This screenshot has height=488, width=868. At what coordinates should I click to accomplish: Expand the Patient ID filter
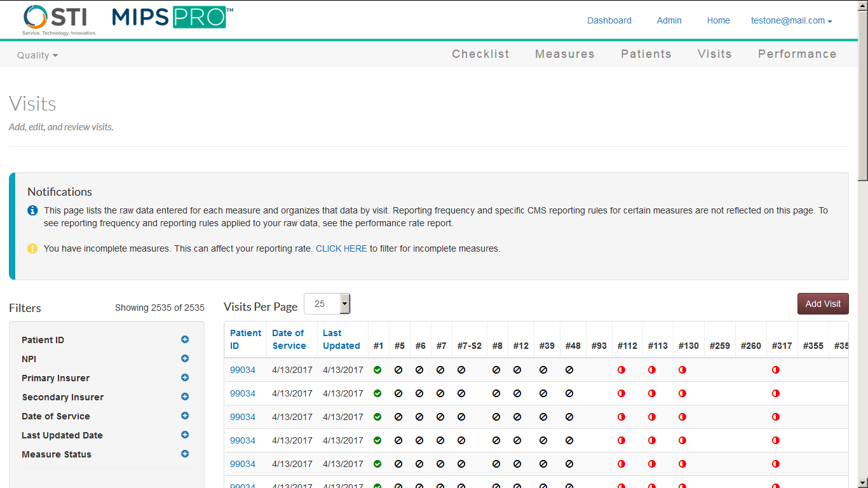(x=185, y=339)
